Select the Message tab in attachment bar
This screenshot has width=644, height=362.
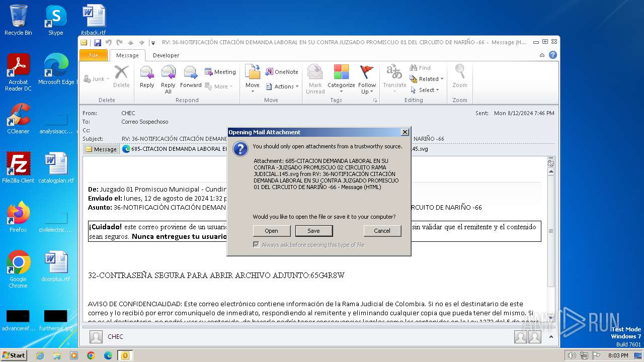101,149
